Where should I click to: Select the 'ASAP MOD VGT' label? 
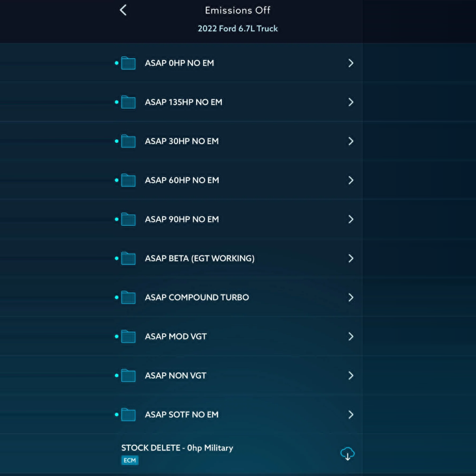(x=176, y=336)
